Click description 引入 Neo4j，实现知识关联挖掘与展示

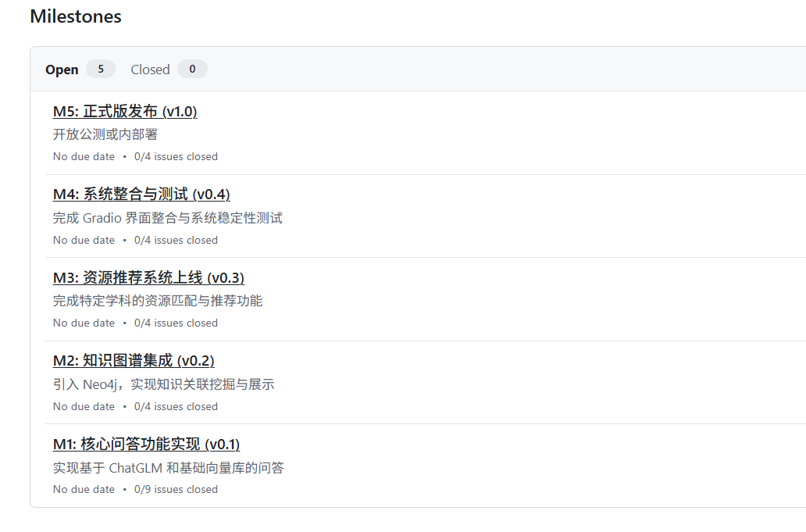click(163, 384)
